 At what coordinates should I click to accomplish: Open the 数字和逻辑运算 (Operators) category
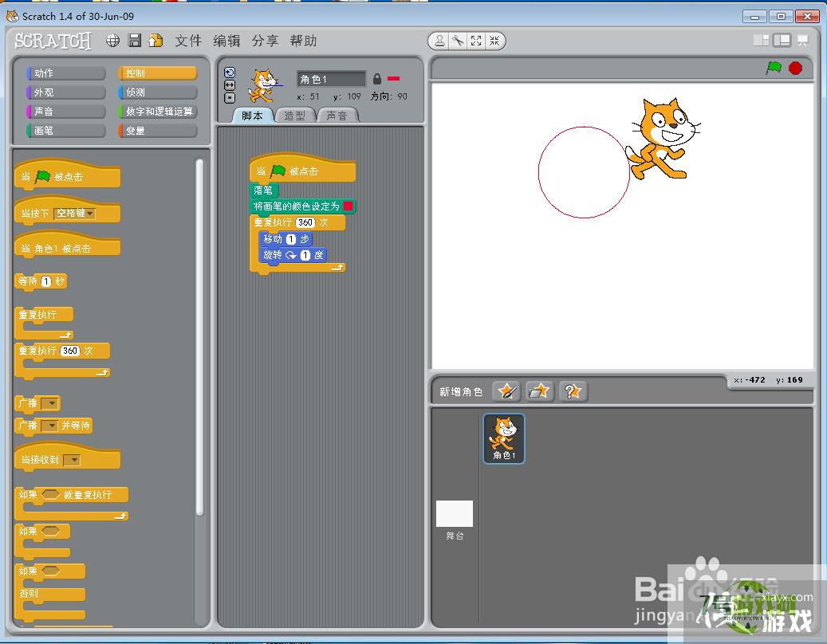[158, 112]
